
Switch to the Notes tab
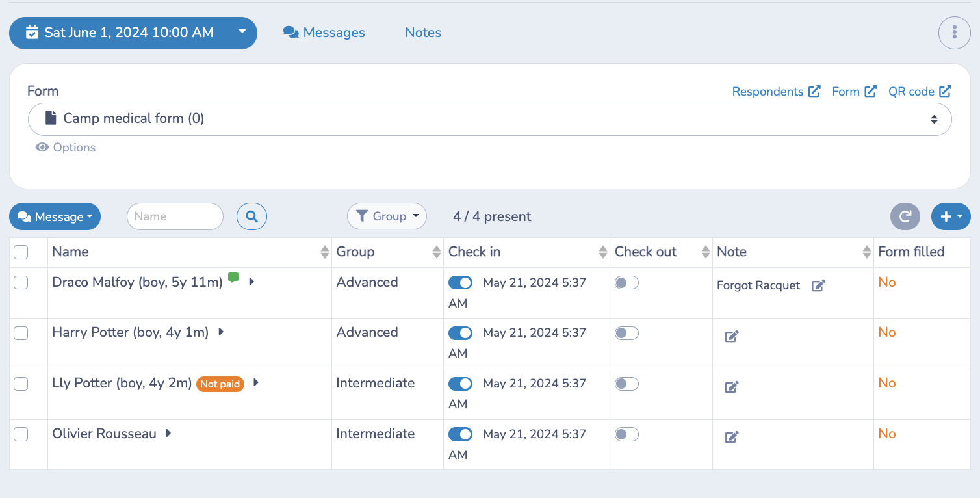pos(423,33)
